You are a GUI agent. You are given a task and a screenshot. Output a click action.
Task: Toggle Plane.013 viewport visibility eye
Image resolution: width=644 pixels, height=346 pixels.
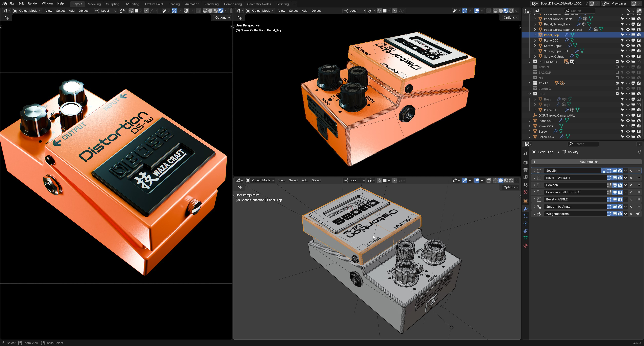click(x=628, y=110)
